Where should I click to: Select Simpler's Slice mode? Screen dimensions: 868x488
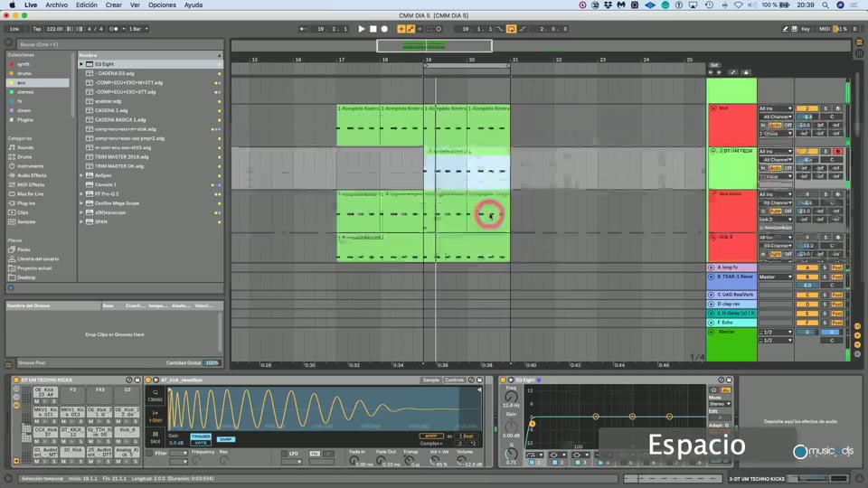coord(155,437)
